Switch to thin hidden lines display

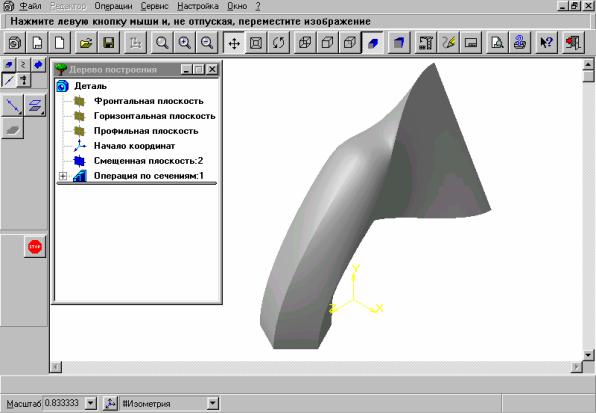(350, 43)
